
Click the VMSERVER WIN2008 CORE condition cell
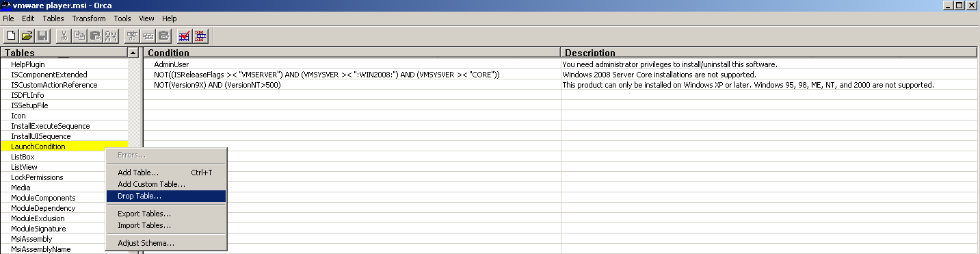(352, 75)
